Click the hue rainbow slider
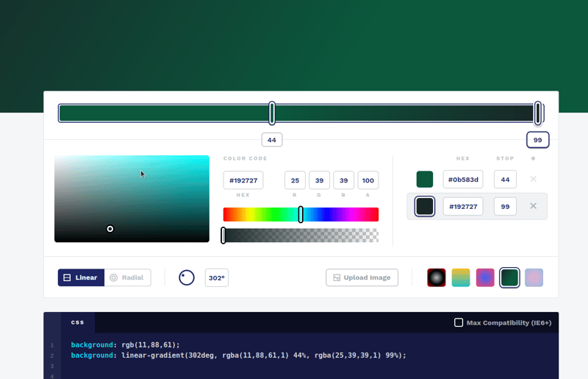The width and height of the screenshot is (588, 379). pyautogui.click(x=301, y=214)
